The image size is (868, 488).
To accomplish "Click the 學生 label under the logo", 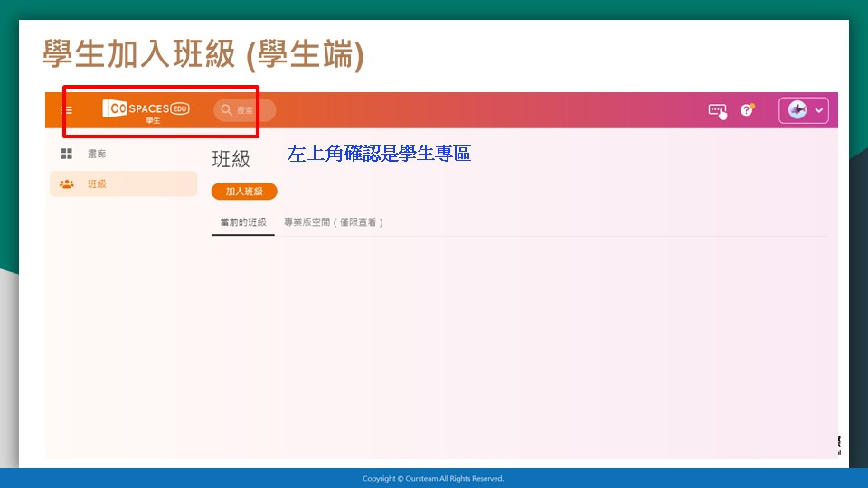I will (x=153, y=121).
